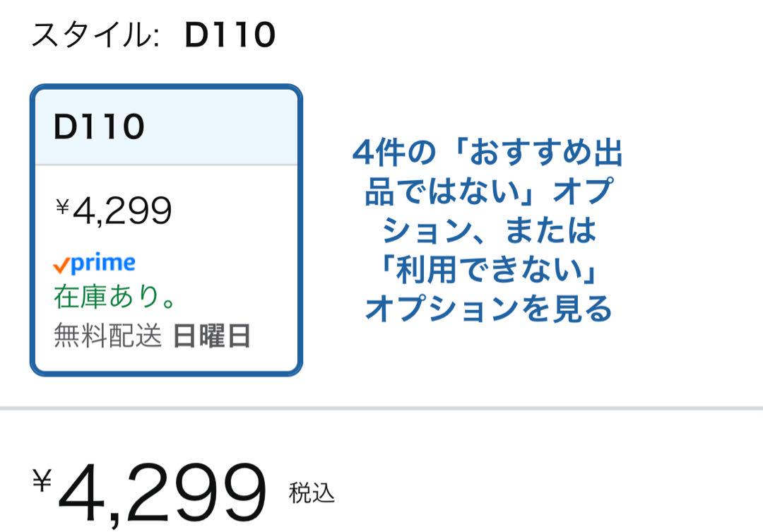This screenshot has height=532, width=763.
Task: Click the green 在庫あり stock status
Action: (x=114, y=297)
